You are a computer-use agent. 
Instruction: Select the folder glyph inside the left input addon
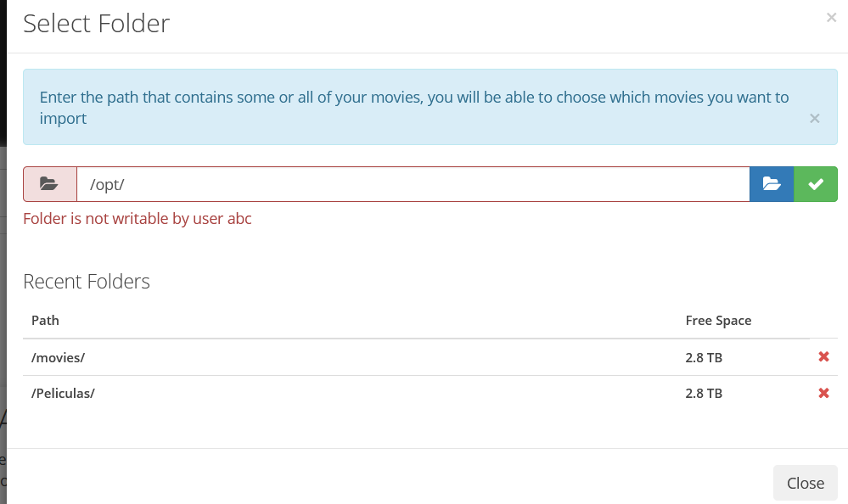pos(49,184)
